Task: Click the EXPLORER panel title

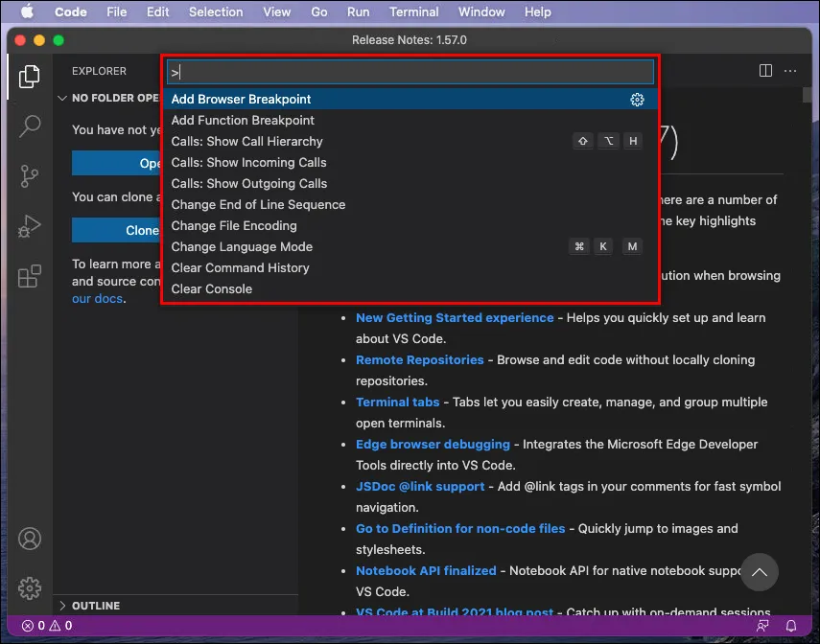Action: pyautogui.click(x=99, y=71)
